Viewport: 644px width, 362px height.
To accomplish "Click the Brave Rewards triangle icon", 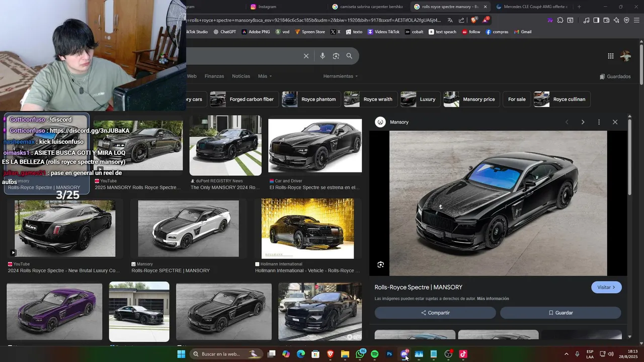I will 485,20.
